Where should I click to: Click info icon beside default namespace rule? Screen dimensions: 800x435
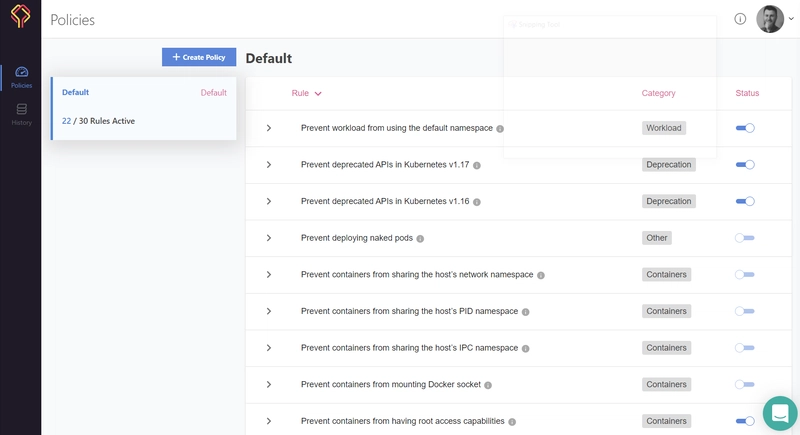point(500,129)
